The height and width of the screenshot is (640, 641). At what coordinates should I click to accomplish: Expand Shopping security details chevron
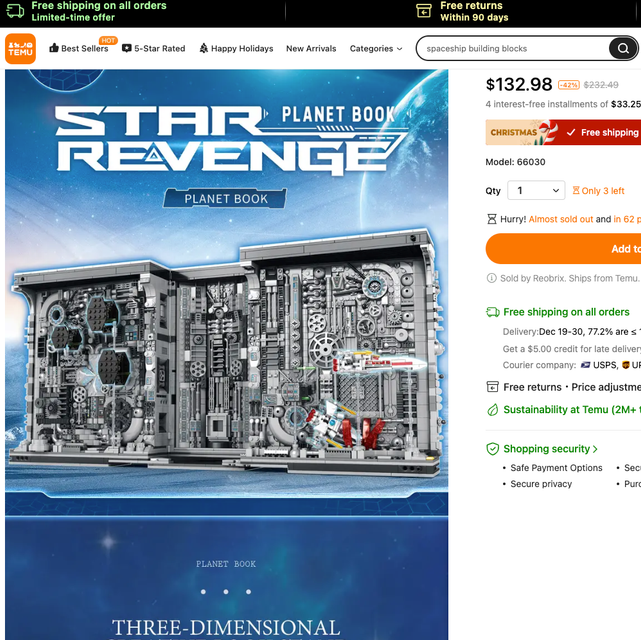595,449
